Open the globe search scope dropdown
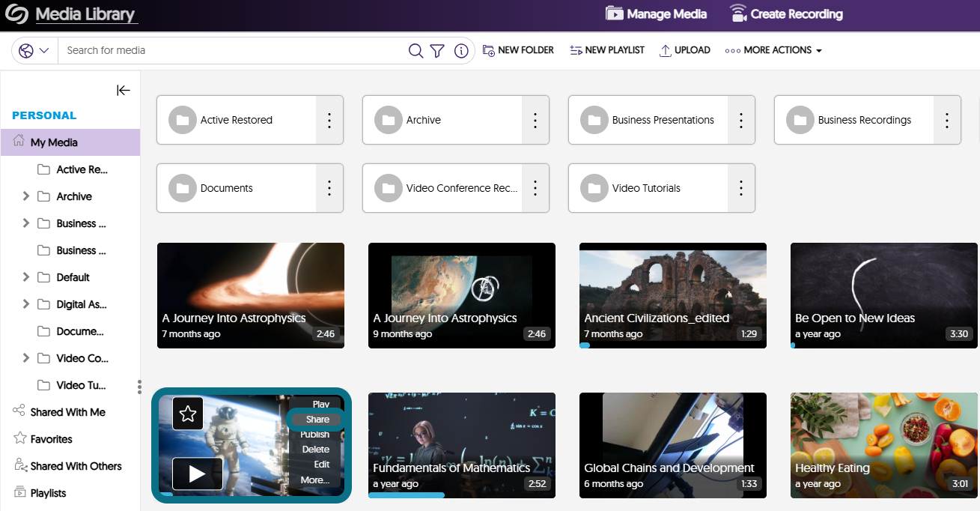The height and width of the screenshot is (511, 980). (x=34, y=51)
